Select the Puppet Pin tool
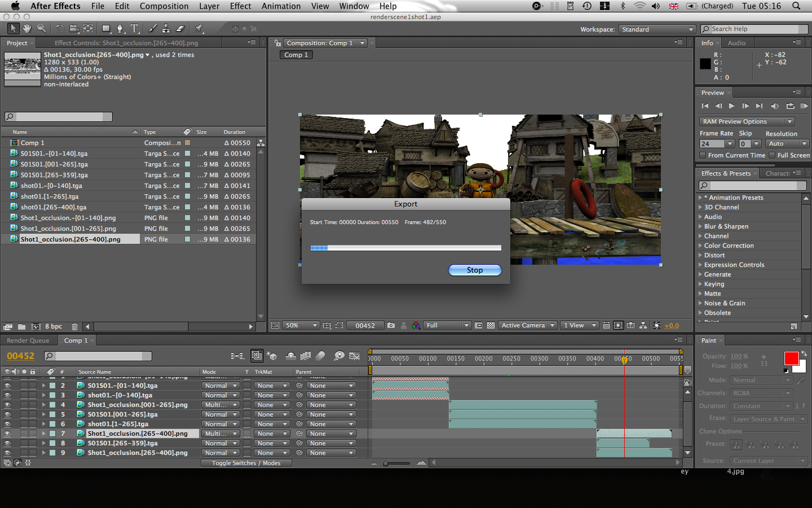This screenshot has height=508, width=812. pos(198,28)
